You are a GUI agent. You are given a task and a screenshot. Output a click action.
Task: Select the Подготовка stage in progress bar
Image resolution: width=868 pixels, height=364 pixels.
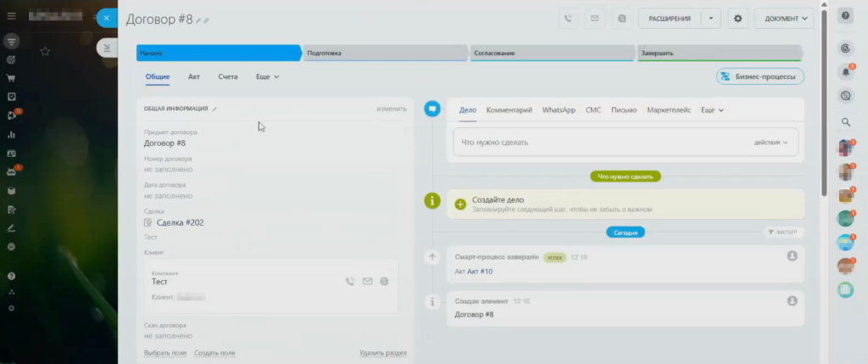tap(384, 53)
